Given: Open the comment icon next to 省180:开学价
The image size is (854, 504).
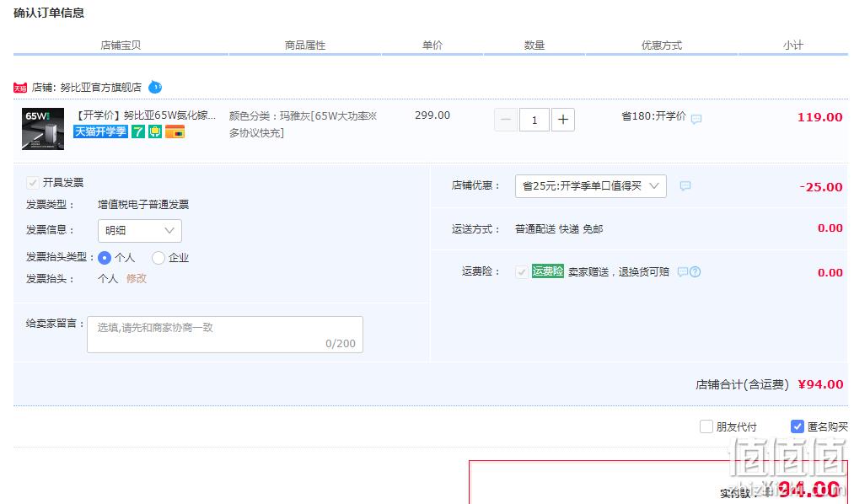Looking at the screenshot, I should tap(696, 119).
